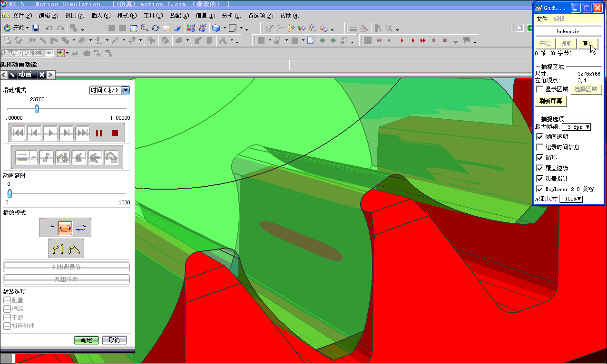Open the 编辑(E) menu in NX
Viewport: 607px width, 364px height.
(48, 16)
